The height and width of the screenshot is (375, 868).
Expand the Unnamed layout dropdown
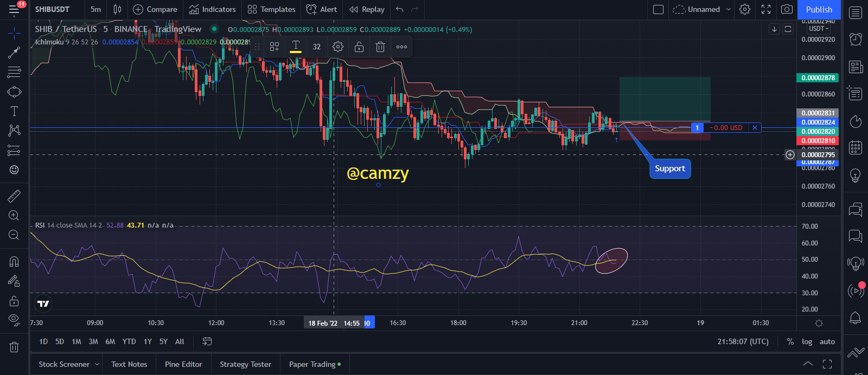729,9
